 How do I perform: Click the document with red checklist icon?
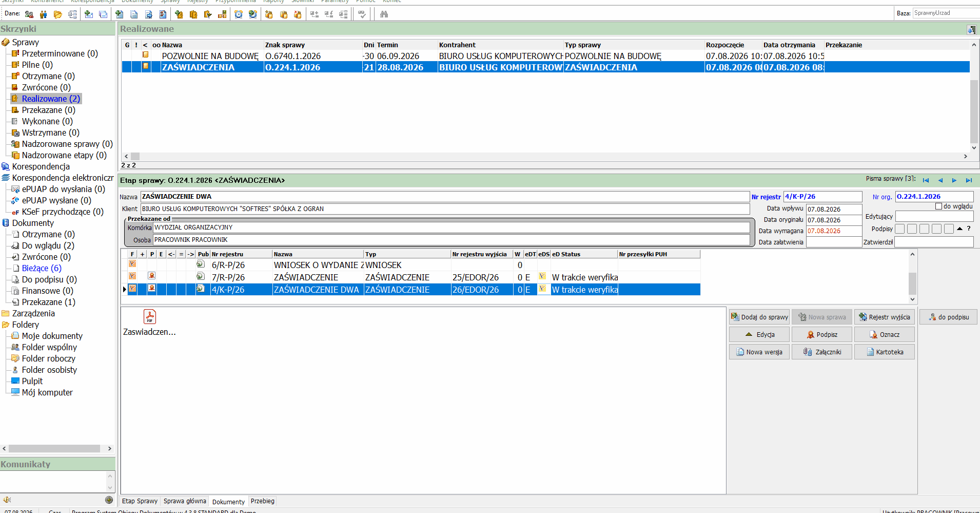163,14
